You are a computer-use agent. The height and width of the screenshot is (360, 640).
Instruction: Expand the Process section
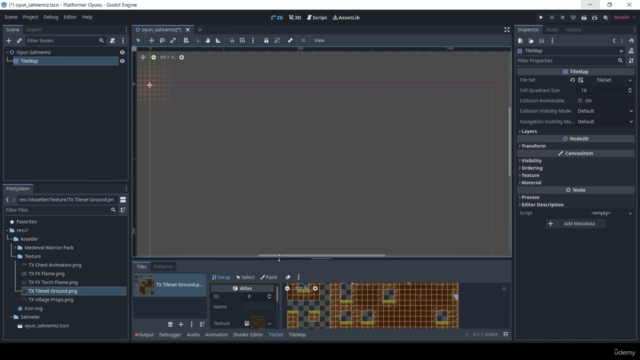529,198
